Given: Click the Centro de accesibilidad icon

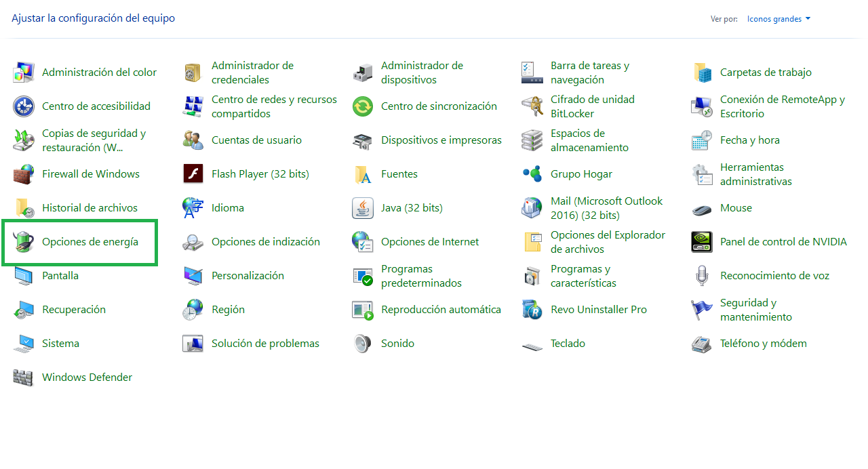Looking at the screenshot, I should (x=24, y=106).
